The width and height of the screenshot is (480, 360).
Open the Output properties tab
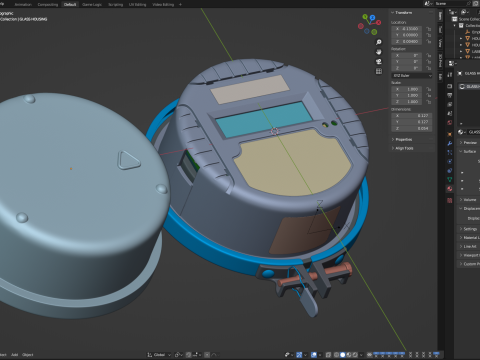click(450, 95)
